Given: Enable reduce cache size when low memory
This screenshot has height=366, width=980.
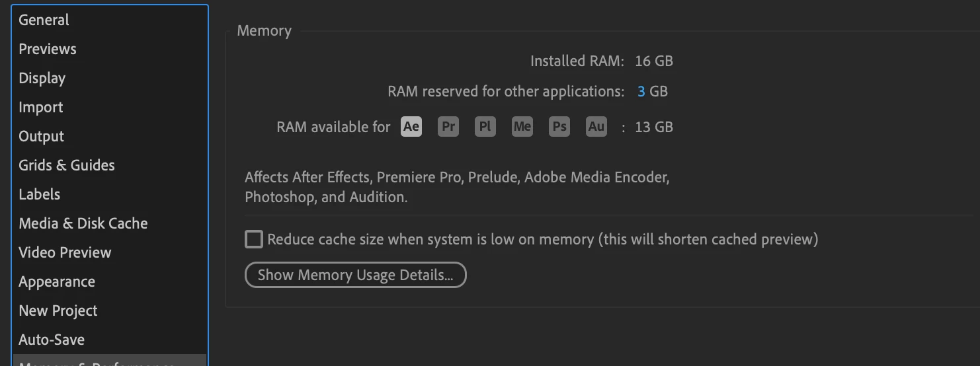Looking at the screenshot, I should click(254, 239).
